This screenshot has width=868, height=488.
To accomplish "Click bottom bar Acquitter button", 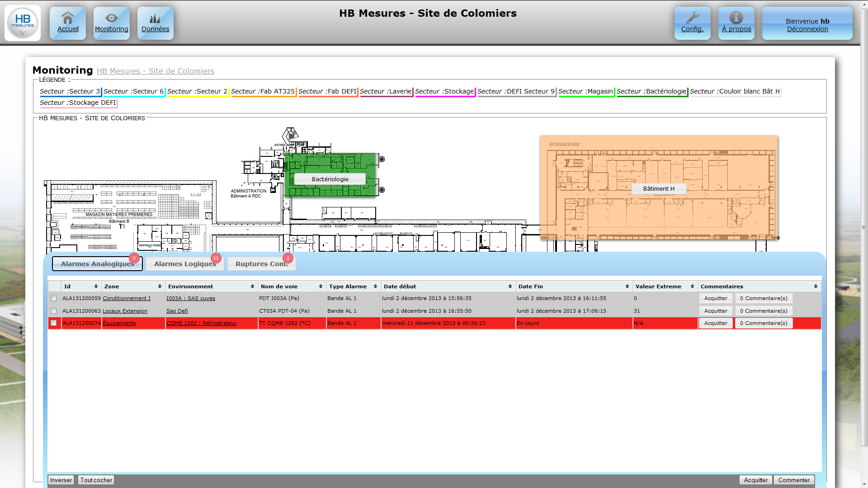I will [x=756, y=480].
